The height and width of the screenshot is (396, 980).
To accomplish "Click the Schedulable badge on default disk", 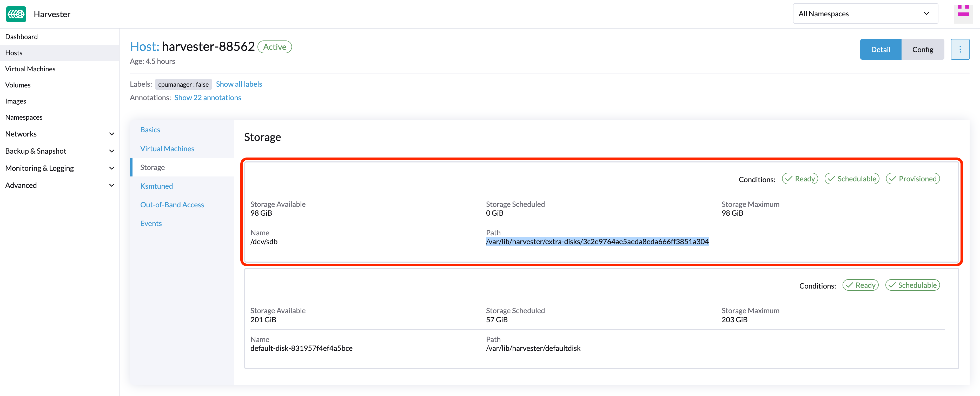I will point(912,285).
